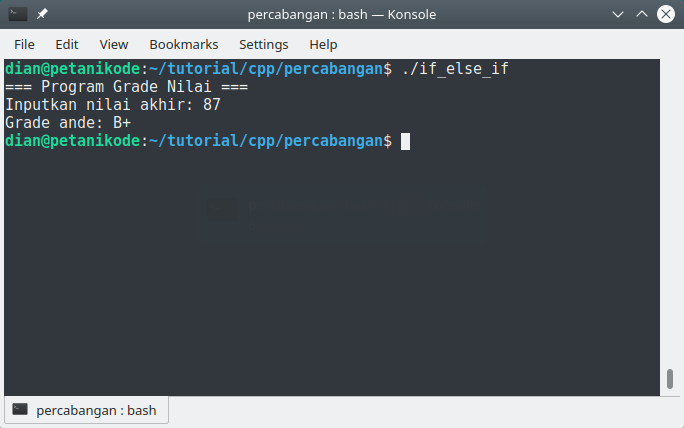Open the Bookmarks menu
Image resolution: width=684 pixels, height=428 pixels.
184,45
